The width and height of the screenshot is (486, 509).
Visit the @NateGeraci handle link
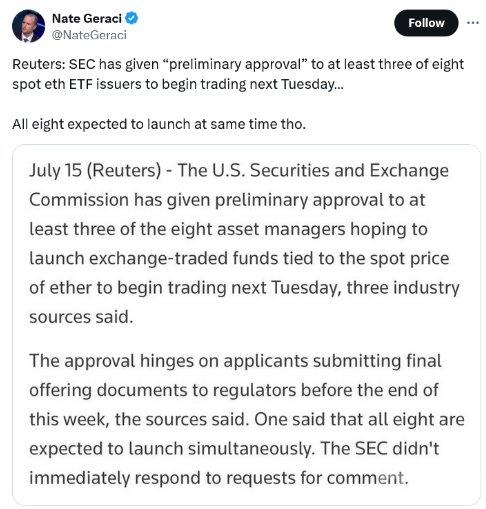(x=89, y=35)
